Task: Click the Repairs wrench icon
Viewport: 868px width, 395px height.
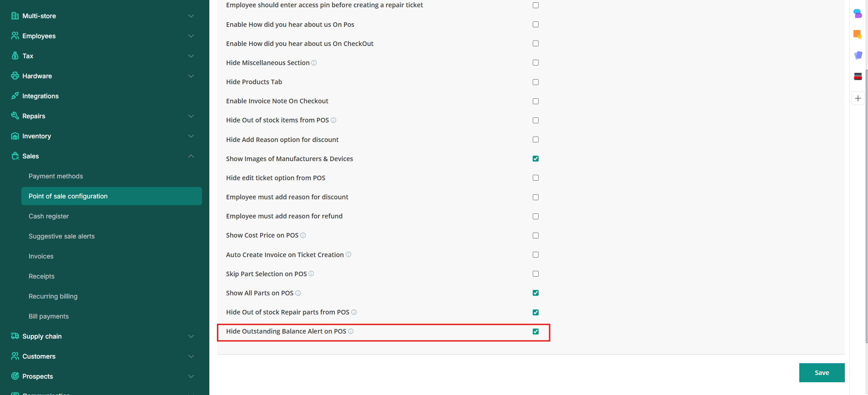Action: (x=15, y=116)
